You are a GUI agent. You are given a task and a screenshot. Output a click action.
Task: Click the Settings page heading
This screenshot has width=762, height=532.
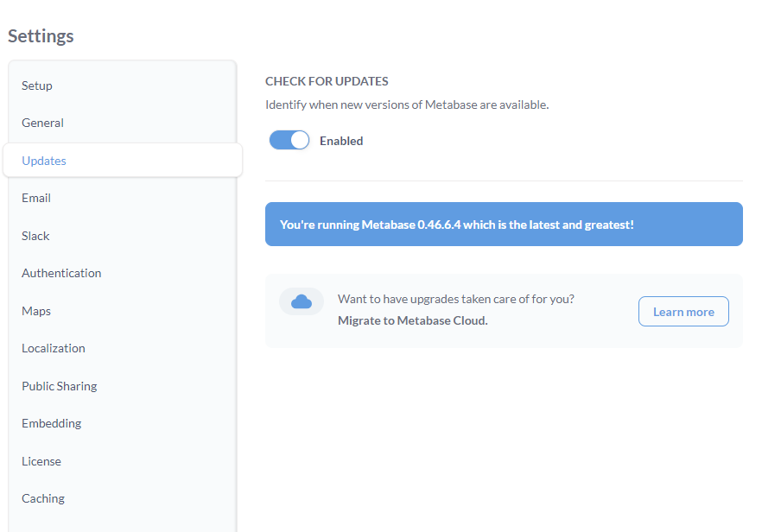pos(41,36)
